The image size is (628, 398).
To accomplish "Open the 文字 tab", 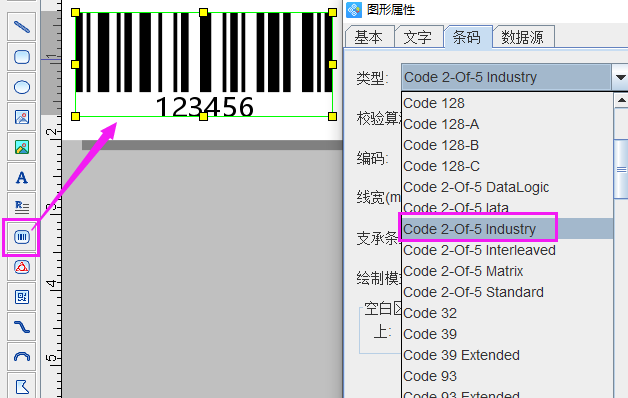I will click(x=419, y=37).
